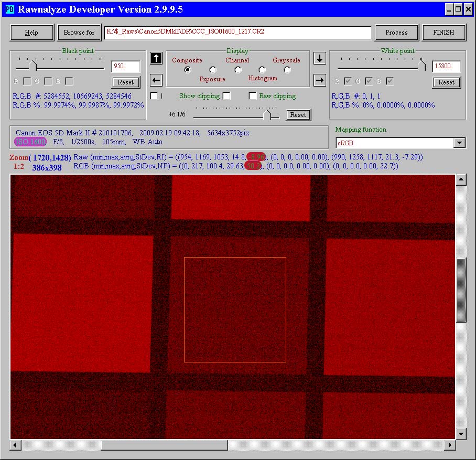Click the left arrow navigation icon
The height and width of the screenshot is (460, 476).
click(156, 80)
